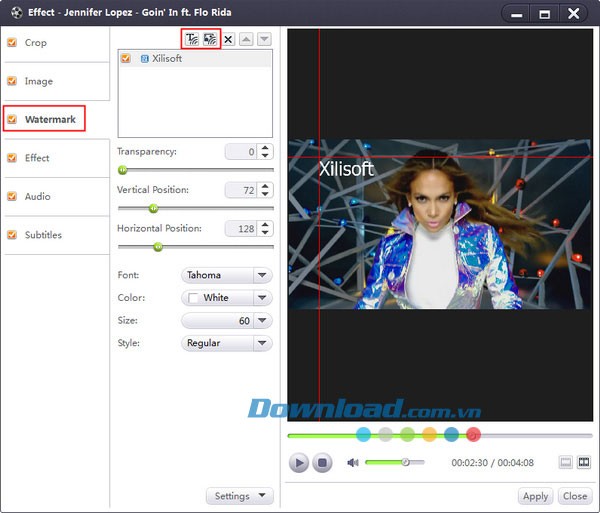600x513 pixels.
Task: Open the Crop tab
Action: (36, 42)
